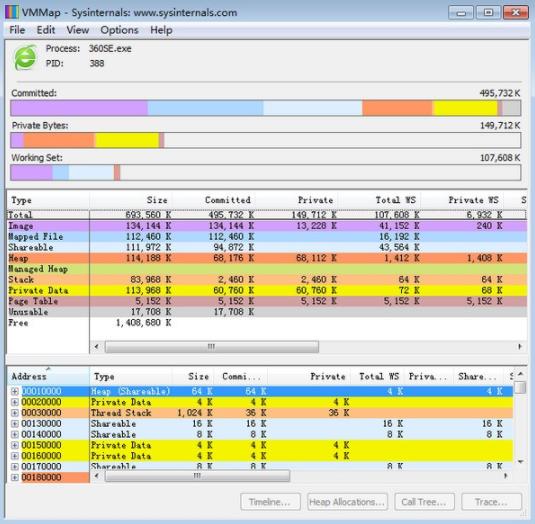
Task: Select the Image type row
Action: (267, 226)
